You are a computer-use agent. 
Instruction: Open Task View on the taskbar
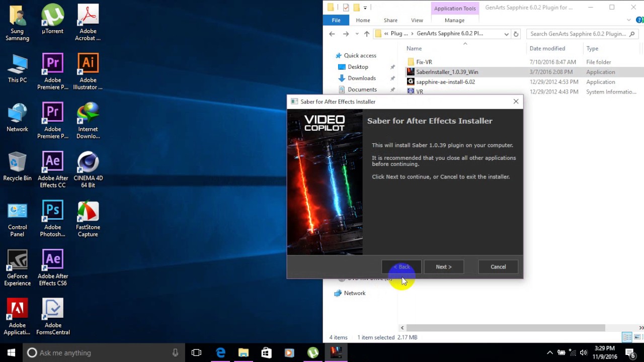click(x=196, y=352)
